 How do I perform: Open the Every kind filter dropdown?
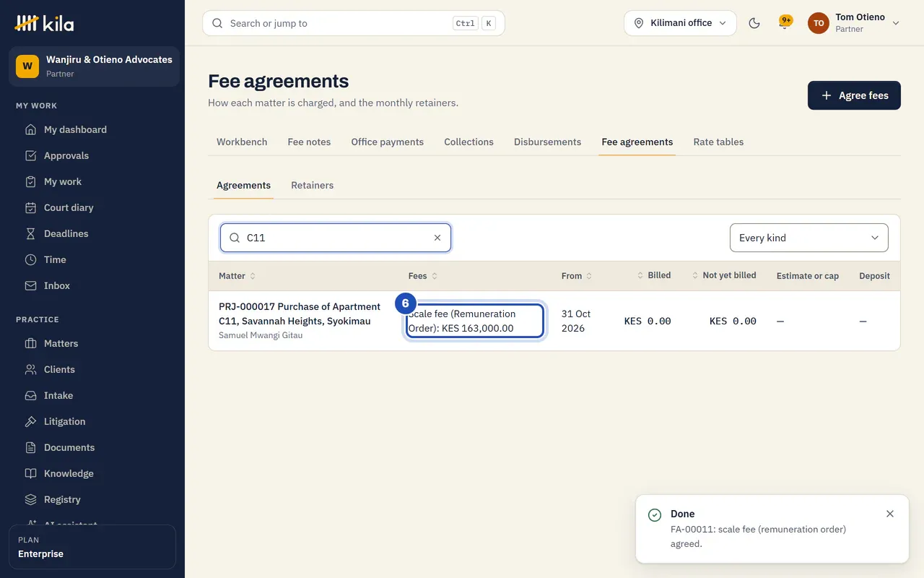(x=809, y=238)
